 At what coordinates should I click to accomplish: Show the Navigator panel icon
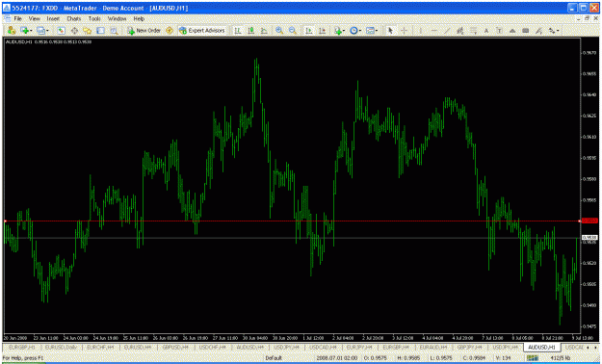(87, 31)
